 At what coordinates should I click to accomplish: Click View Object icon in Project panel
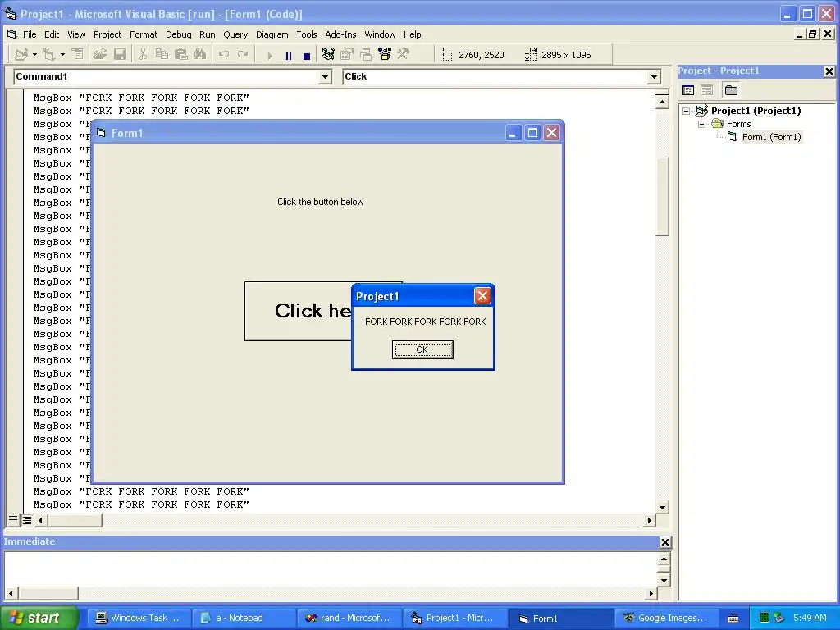706,90
